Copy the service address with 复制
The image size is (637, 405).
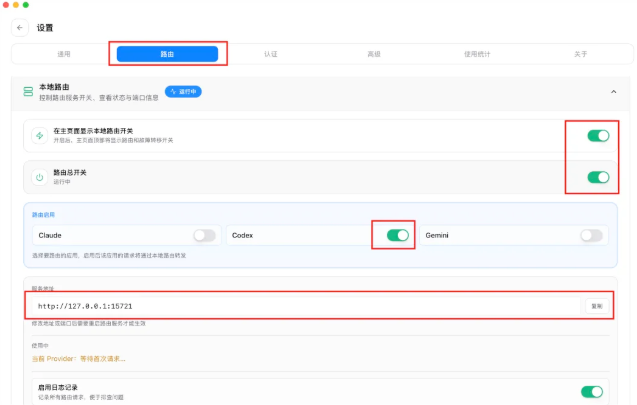pos(597,306)
